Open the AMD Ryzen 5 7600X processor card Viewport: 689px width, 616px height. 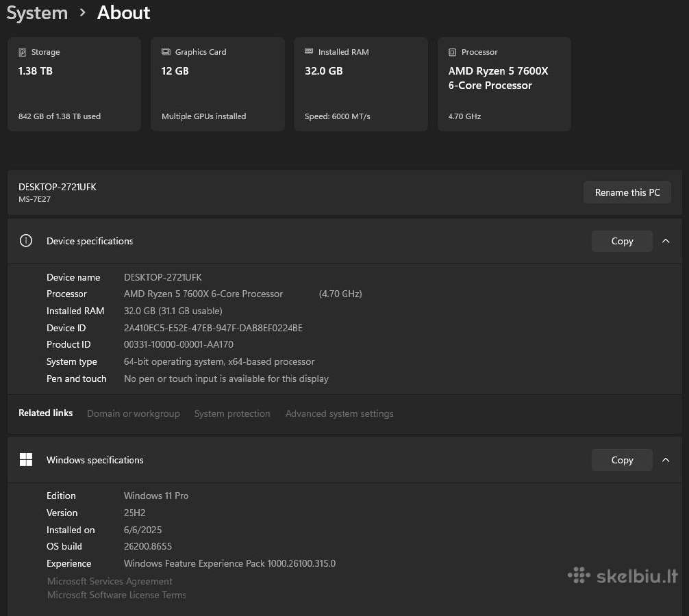point(504,84)
